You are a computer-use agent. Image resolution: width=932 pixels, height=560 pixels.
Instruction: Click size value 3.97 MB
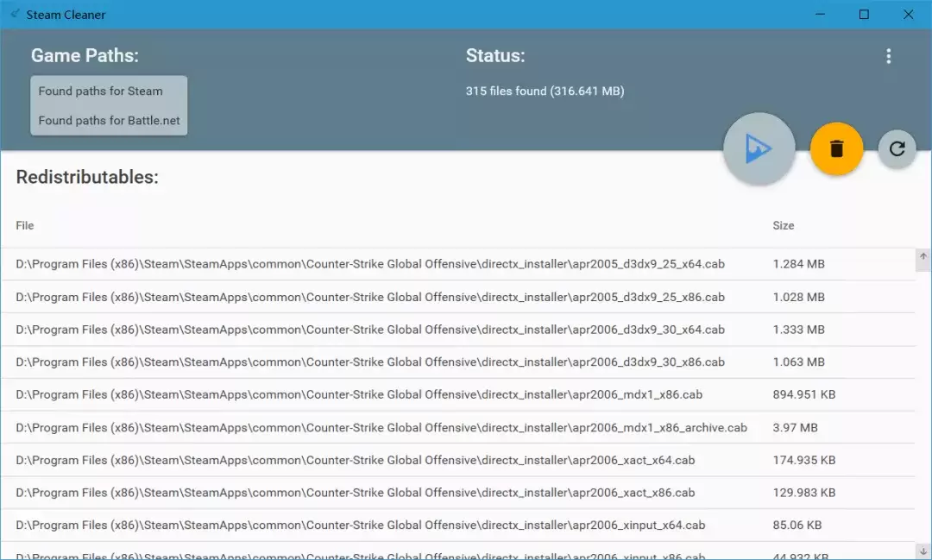795,427
